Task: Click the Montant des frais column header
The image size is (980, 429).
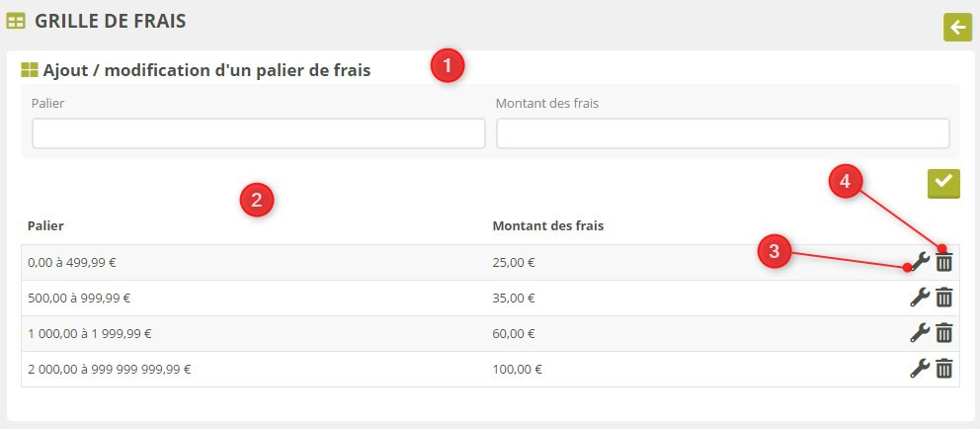Action: 547,225
